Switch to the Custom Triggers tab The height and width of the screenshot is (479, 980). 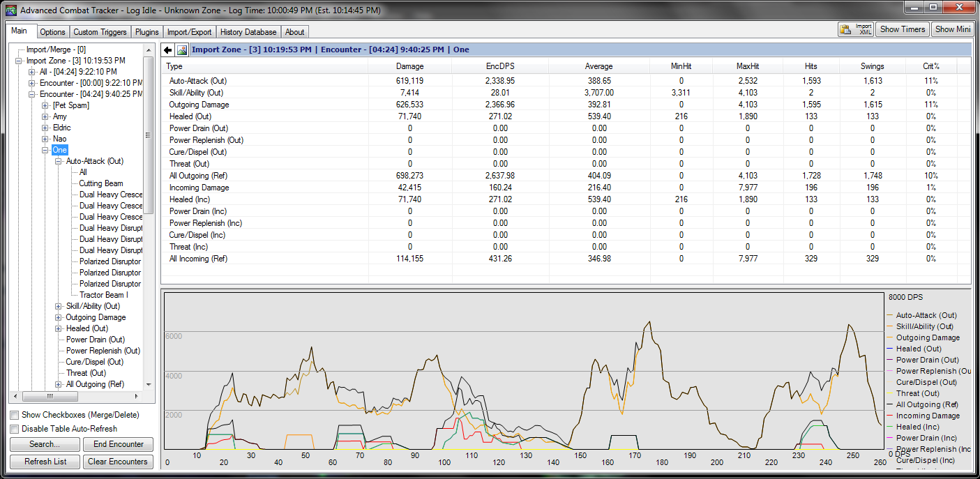click(x=100, y=32)
